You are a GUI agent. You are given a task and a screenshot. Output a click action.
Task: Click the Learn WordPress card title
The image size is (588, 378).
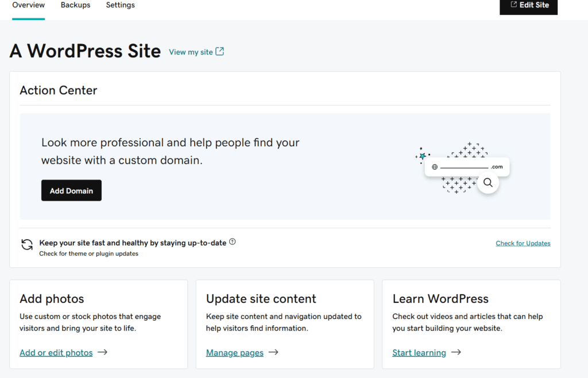440,299
